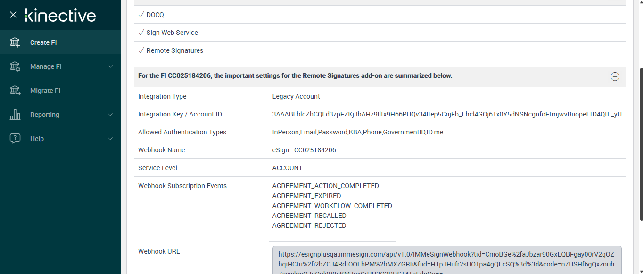Click the Kinective logo
This screenshot has width=644, height=274.
coord(60,15)
